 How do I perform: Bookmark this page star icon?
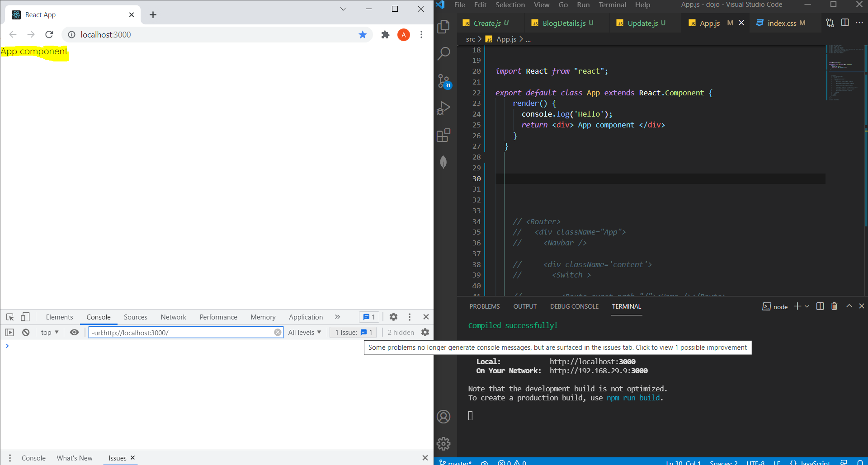coord(363,34)
